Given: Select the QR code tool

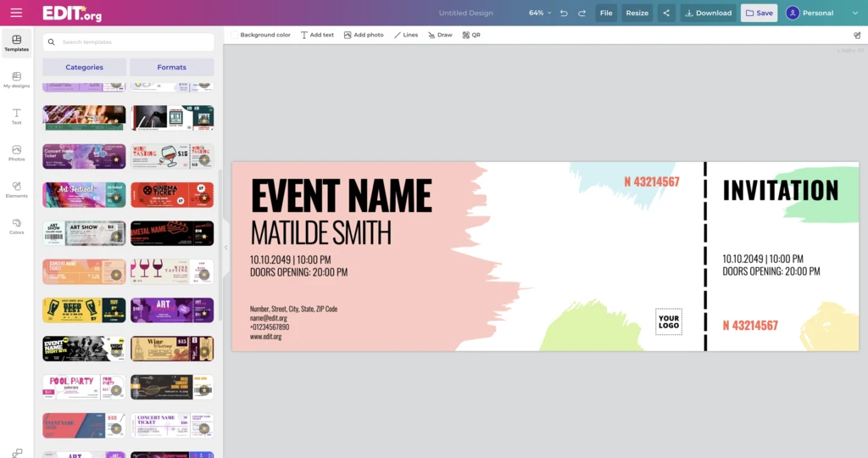Looking at the screenshot, I should point(471,35).
